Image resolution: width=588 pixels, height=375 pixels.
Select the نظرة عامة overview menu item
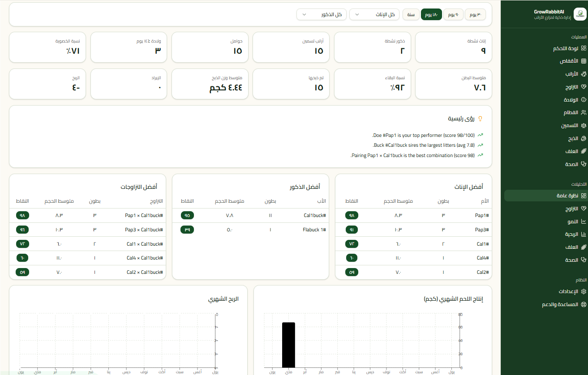[545, 196]
